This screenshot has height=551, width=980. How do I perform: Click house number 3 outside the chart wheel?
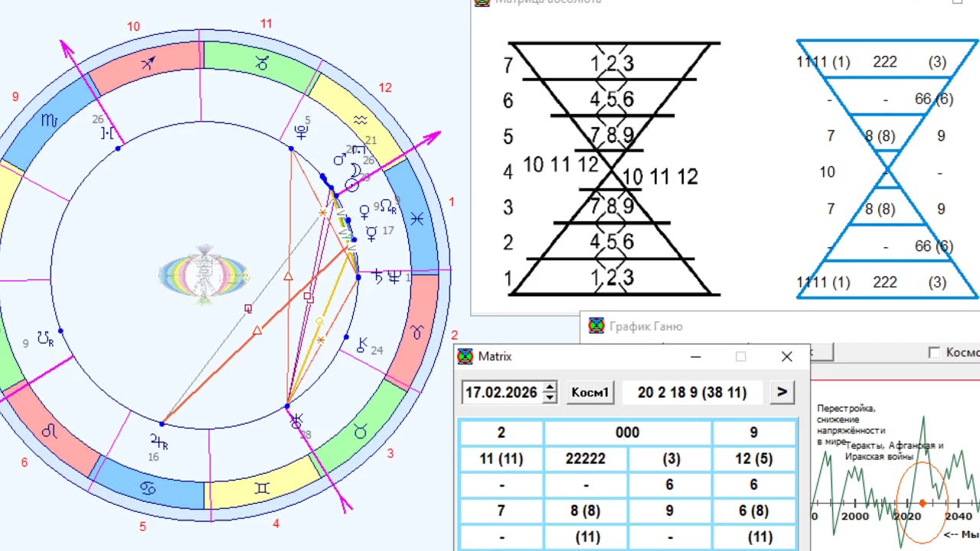coord(390,454)
